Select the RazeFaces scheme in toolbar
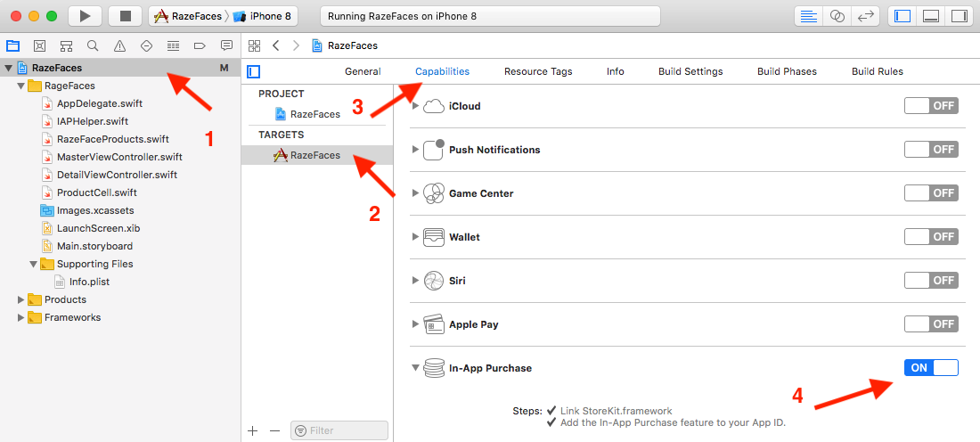 click(x=187, y=16)
